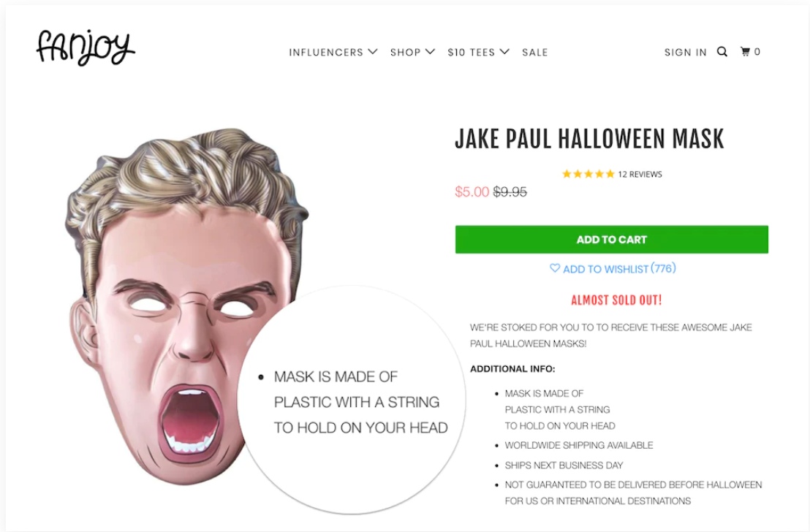Viewport: 810px width, 532px height.
Task: Expand the $10 Tees chevron
Action: 504,52
